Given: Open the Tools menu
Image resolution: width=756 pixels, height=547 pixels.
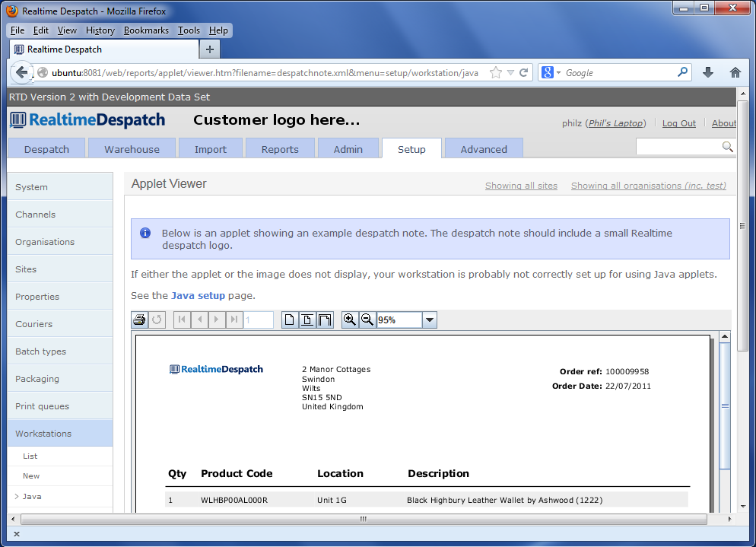Looking at the screenshot, I should coord(189,30).
